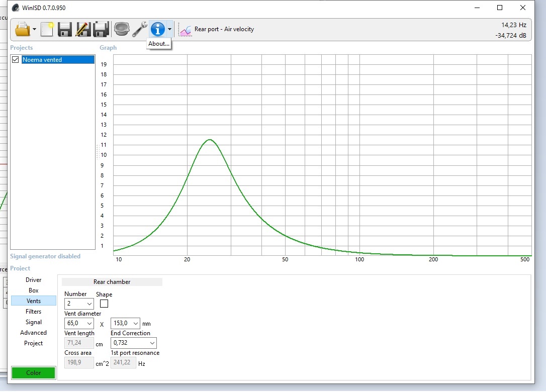
Task: Click the Save All double-disk icon
Action: tap(101, 29)
